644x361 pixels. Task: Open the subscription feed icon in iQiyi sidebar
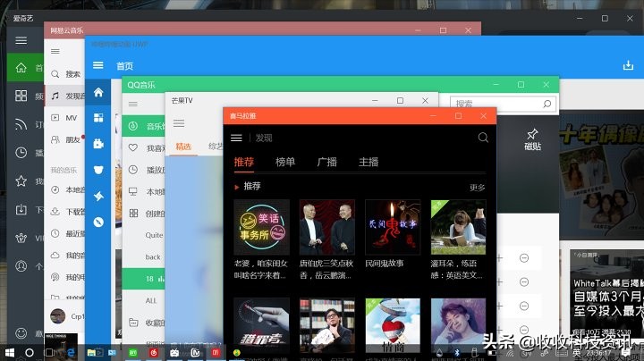pos(21,124)
